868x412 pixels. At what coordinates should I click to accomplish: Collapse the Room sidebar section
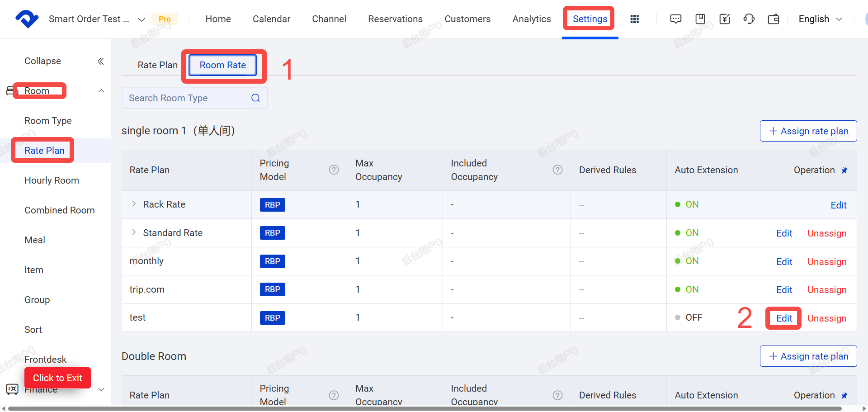coord(101,91)
